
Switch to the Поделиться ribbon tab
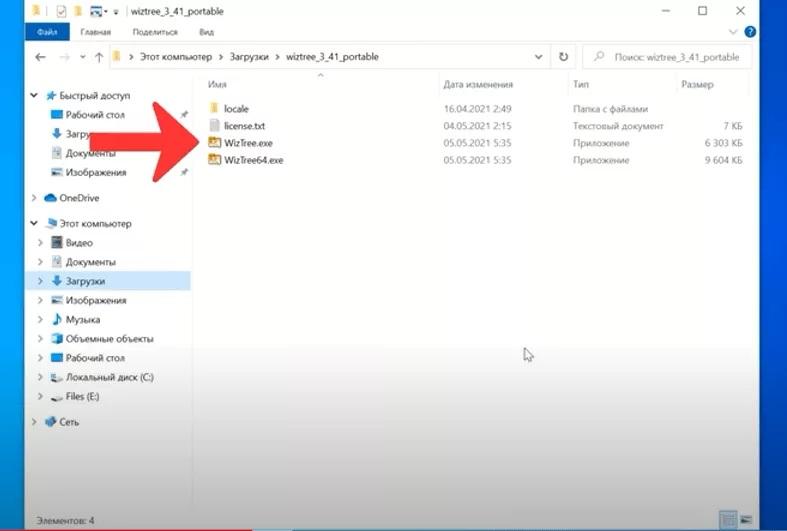pyautogui.click(x=155, y=32)
